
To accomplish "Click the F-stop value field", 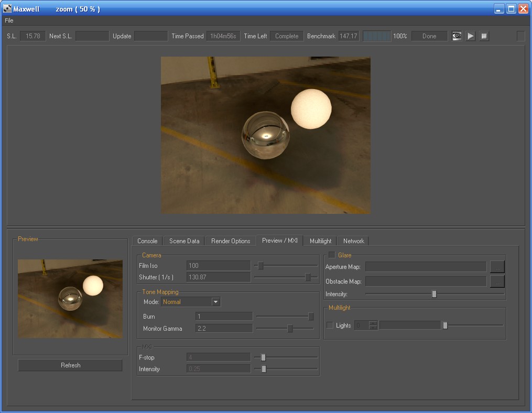I will (219, 357).
